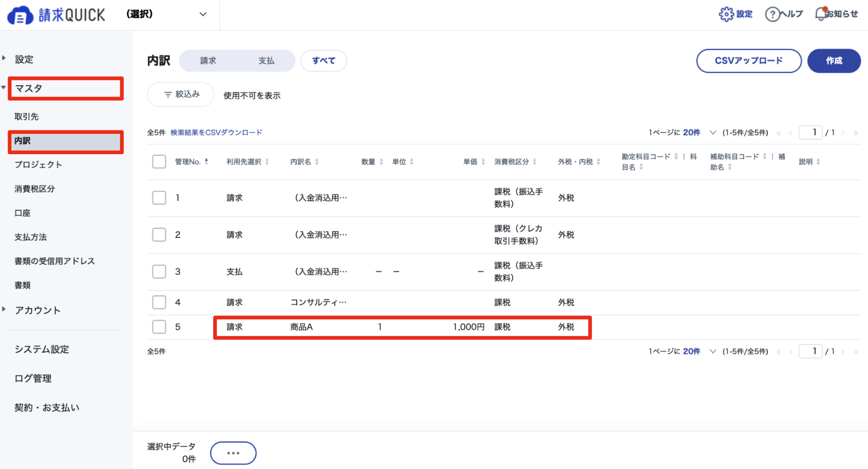Check the checkbox for row 1
The height and width of the screenshot is (469, 868).
click(x=159, y=198)
